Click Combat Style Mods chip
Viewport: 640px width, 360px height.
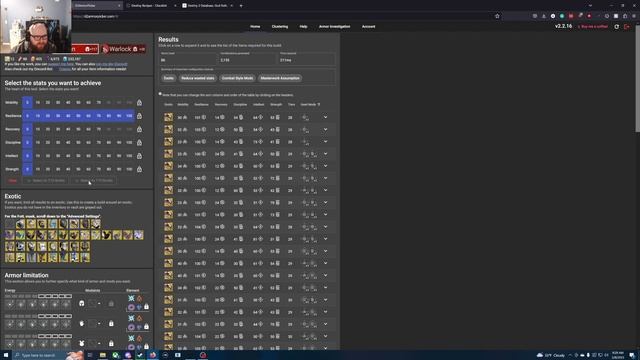click(237, 78)
